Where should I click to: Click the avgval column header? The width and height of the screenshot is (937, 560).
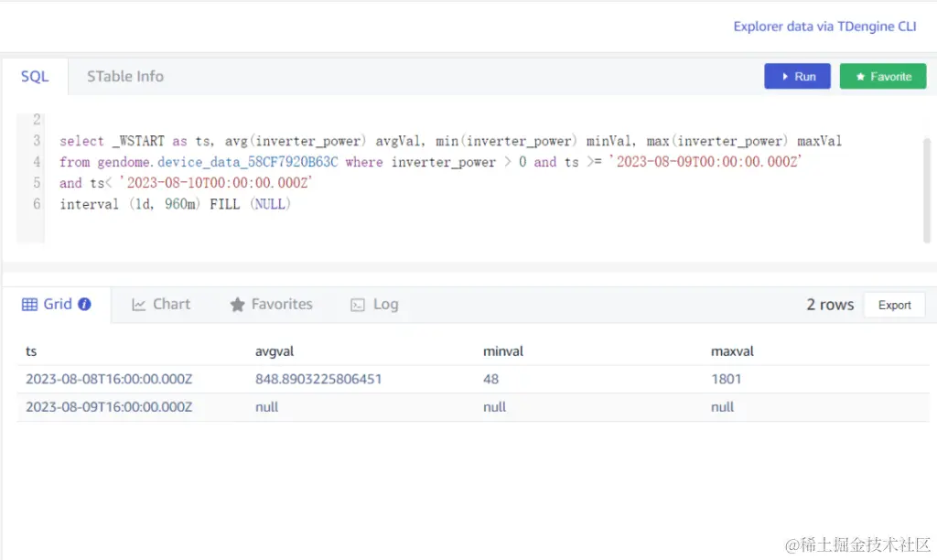(x=273, y=350)
